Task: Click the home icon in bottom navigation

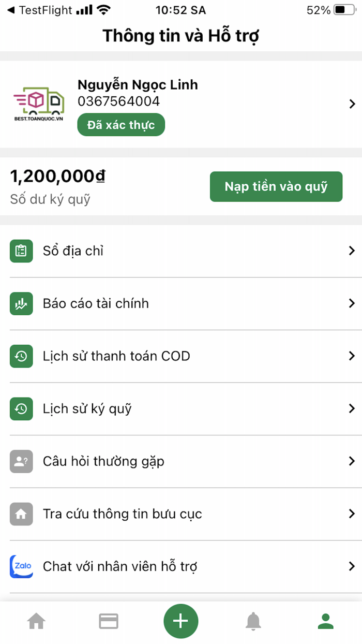Action: (36, 621)
